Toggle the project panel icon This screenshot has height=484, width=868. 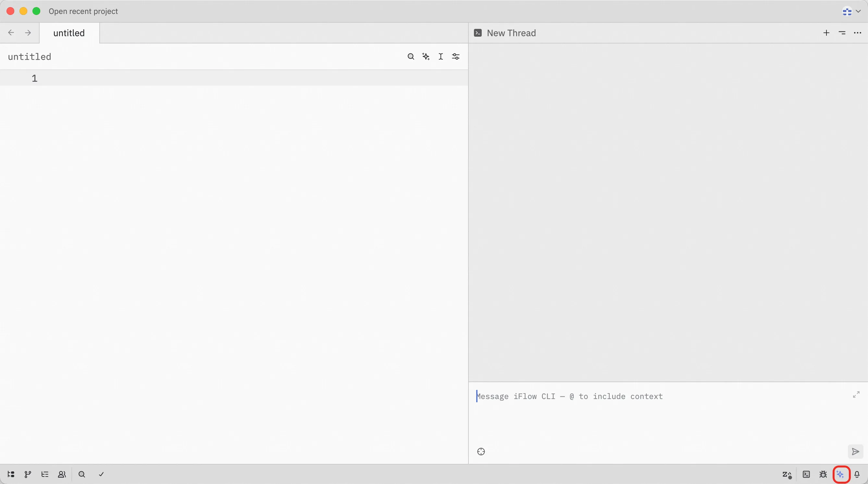(11, 474)
